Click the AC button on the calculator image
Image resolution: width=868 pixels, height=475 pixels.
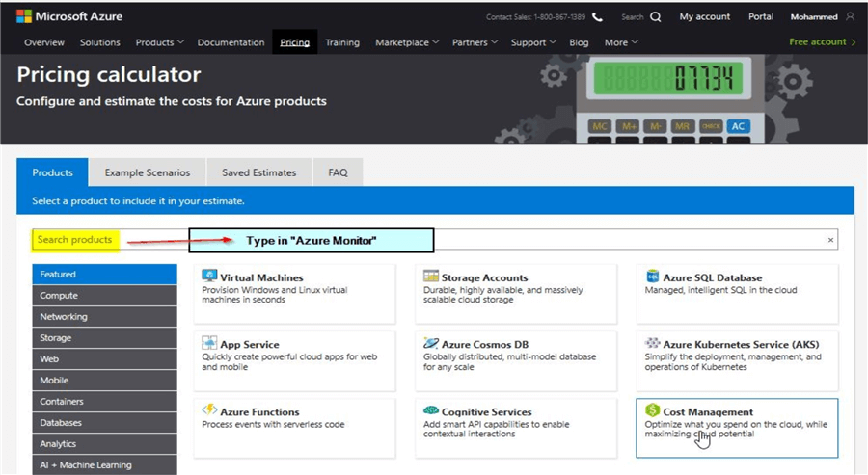[738, 126]
